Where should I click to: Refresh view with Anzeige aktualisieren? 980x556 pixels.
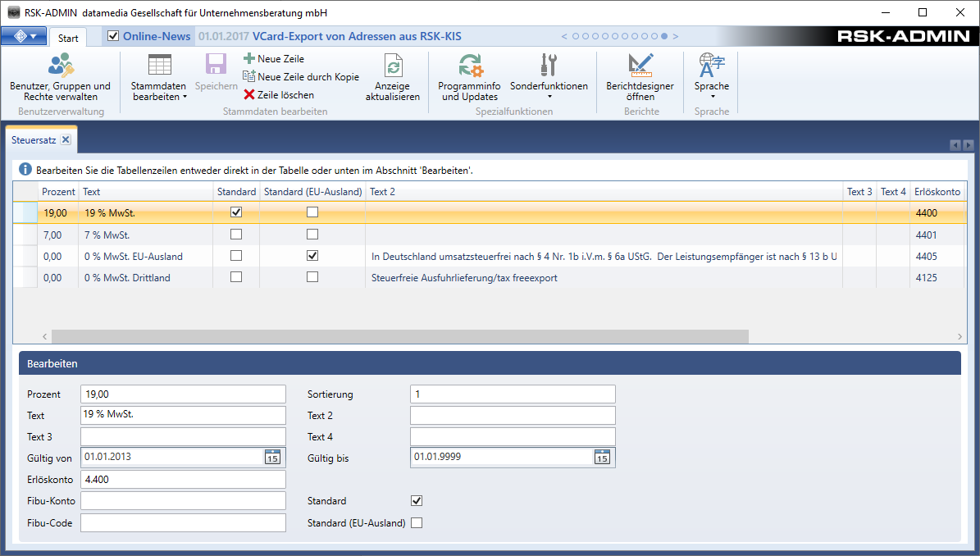tap(393, 78)
